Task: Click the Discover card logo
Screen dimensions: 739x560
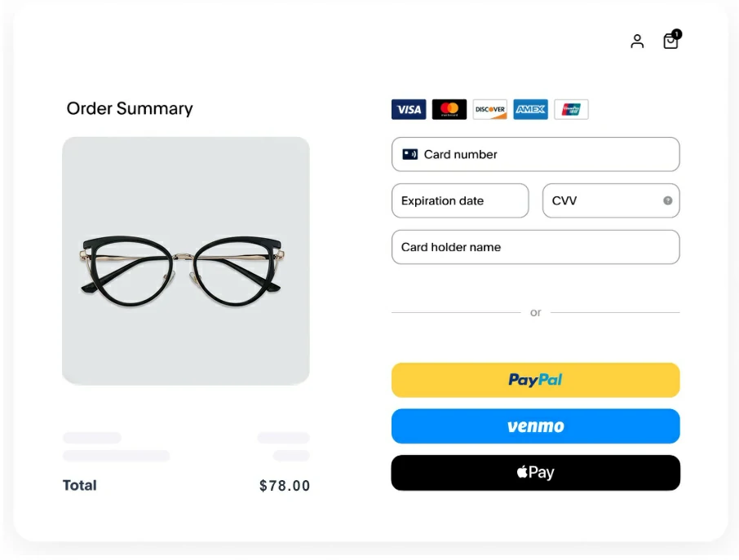Action: (x=489, y=109)
